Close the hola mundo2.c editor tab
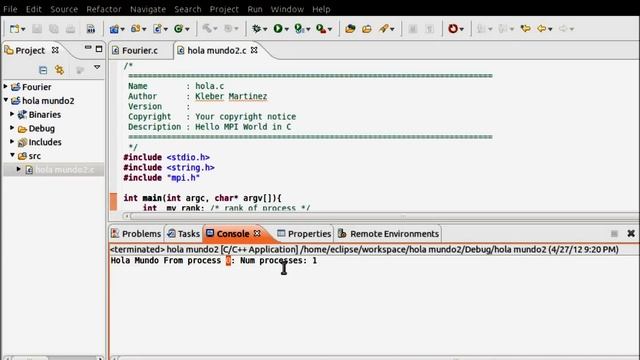640x360 pixels. coord(254,50)
